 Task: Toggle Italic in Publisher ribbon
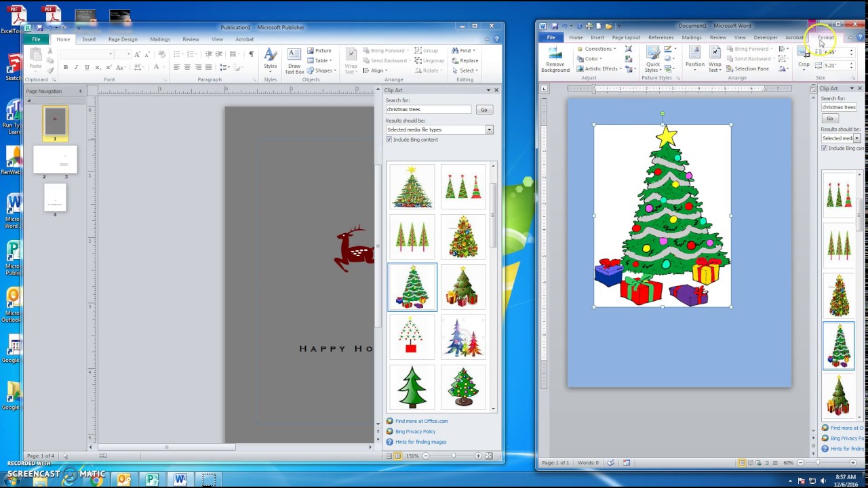tap(76, 68)
